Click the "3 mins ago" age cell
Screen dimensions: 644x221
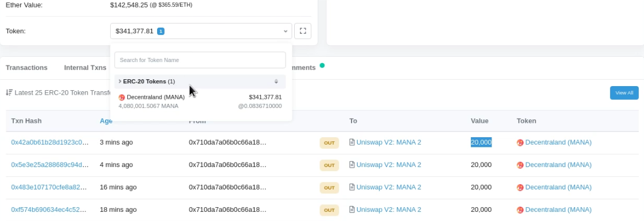[116, 142]
